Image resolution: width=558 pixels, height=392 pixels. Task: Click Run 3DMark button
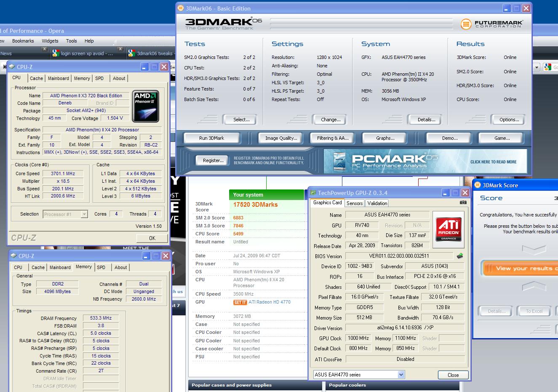211,138
